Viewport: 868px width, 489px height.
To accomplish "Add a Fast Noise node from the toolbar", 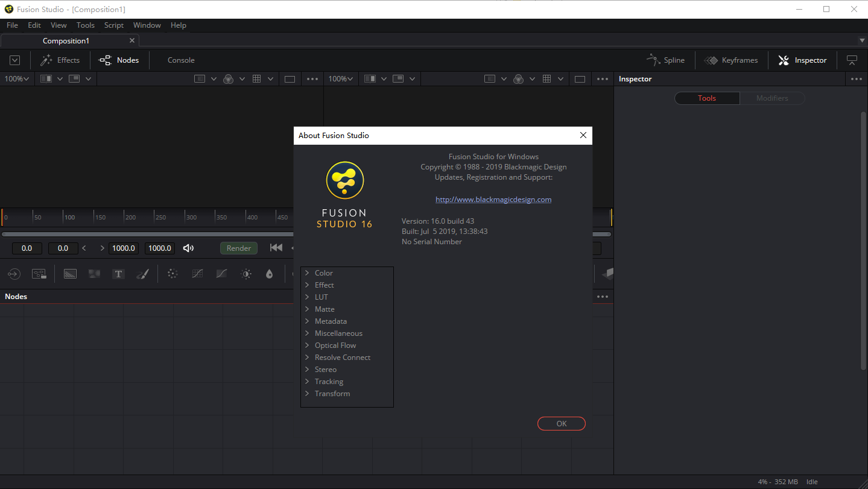I will pos(94,274).
